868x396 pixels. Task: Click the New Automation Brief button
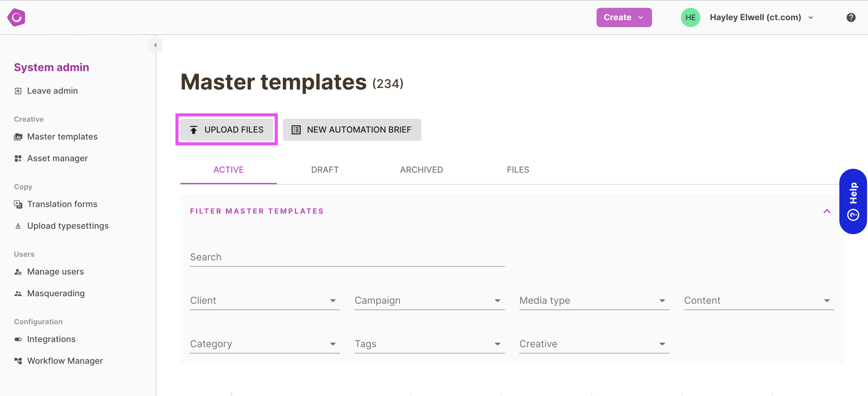click(x=352, y=130)
